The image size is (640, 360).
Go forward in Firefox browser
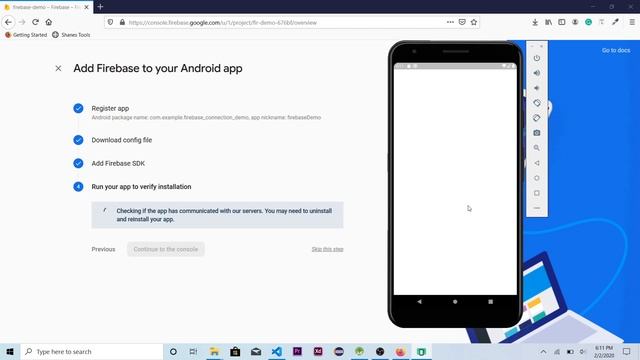[22, 22]
